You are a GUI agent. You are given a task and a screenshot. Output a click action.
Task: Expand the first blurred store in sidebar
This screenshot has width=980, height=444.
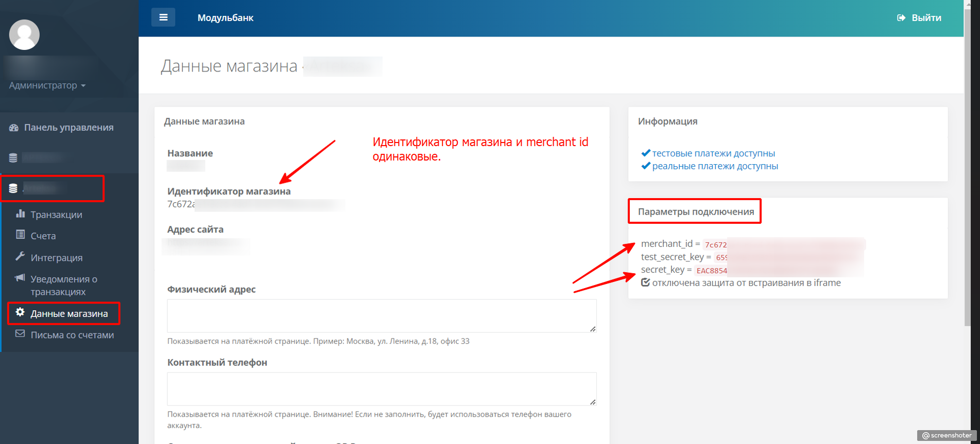[41, 157]
